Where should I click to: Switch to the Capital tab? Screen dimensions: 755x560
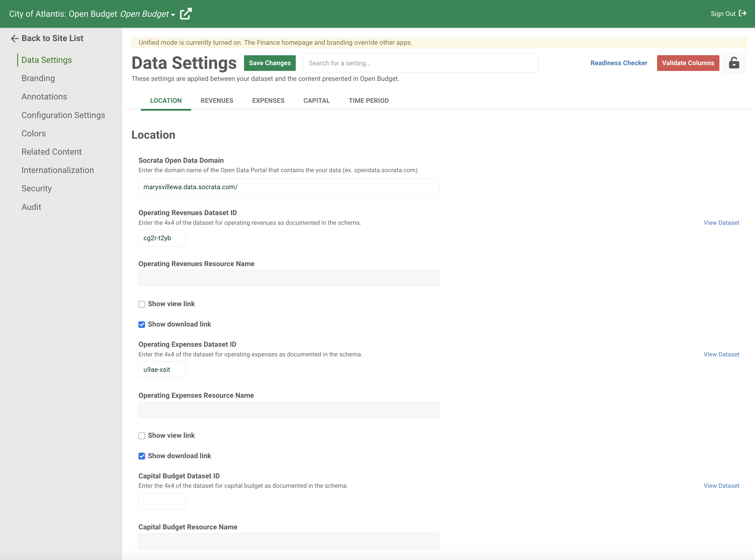click(x=317, y=101)
